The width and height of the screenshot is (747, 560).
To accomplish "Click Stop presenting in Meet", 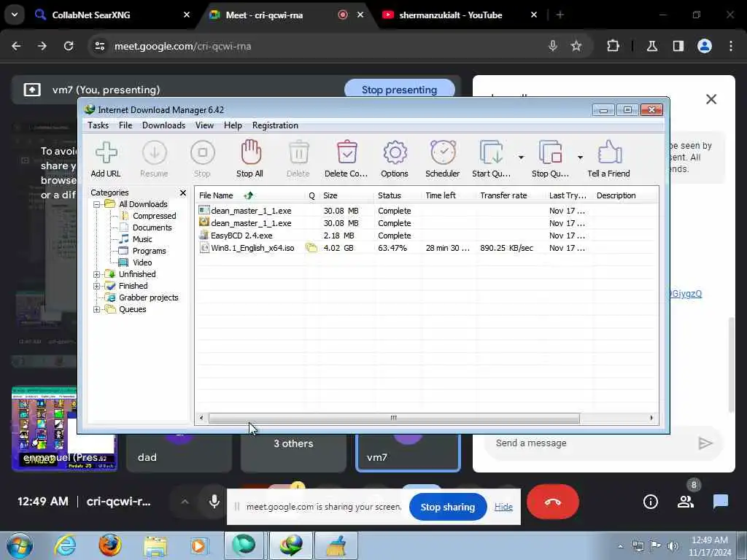I will (x=399, y=90).
